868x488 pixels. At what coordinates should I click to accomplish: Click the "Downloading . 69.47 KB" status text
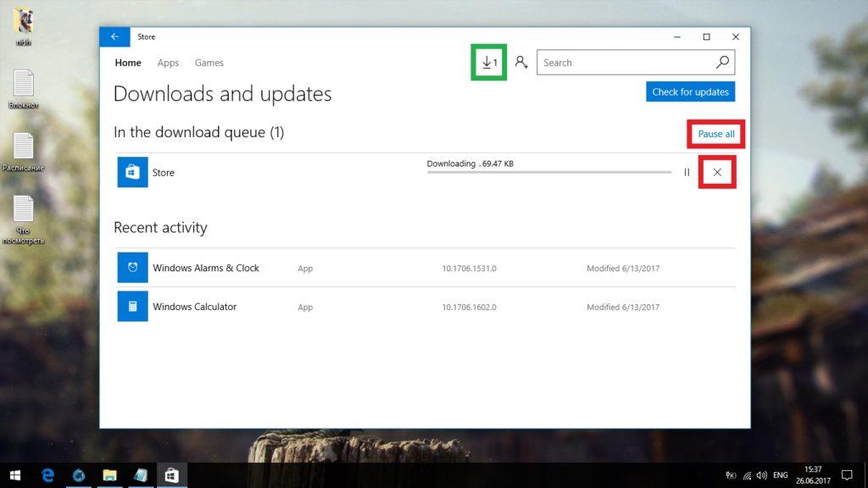(470, 164)
